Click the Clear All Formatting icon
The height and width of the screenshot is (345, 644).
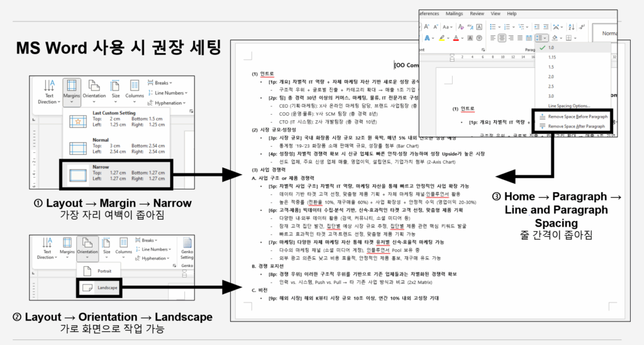(461, 27)
